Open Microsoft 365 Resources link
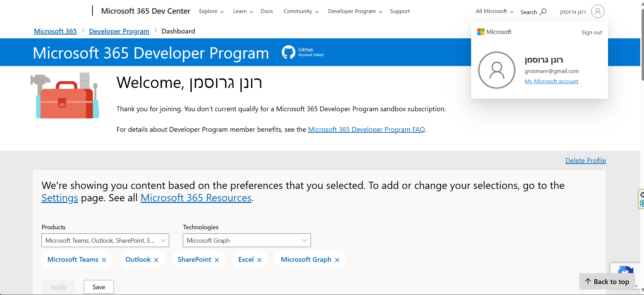 point(196,198)
